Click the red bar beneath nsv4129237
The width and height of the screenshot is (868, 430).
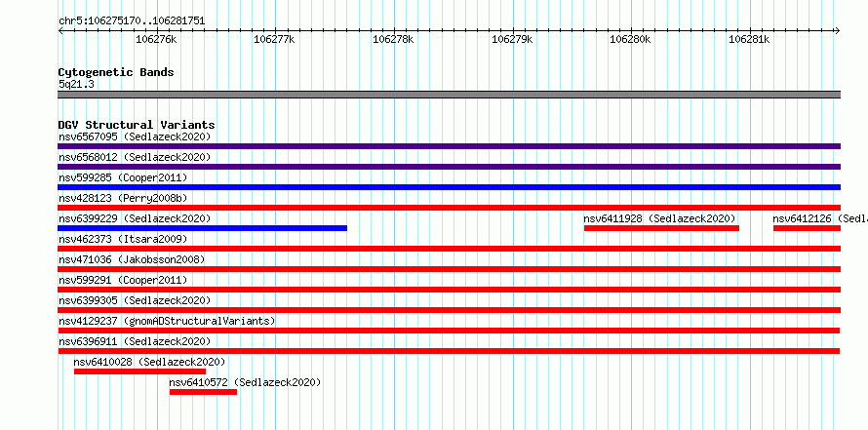(449, 331)
